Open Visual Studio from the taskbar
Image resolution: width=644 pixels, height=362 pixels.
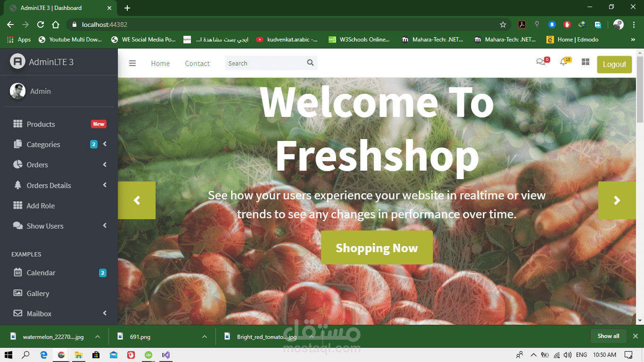[165, 355]
